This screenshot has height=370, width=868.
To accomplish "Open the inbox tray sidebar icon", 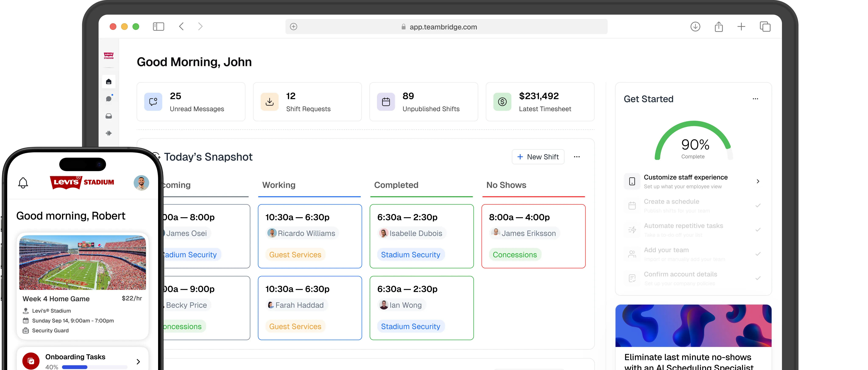I will 108,116.
